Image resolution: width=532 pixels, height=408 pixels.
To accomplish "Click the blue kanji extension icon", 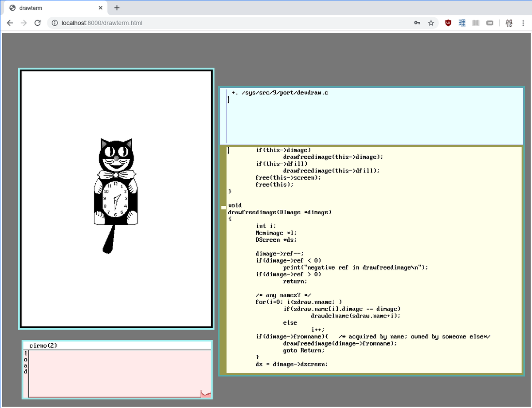I will 462,23.
